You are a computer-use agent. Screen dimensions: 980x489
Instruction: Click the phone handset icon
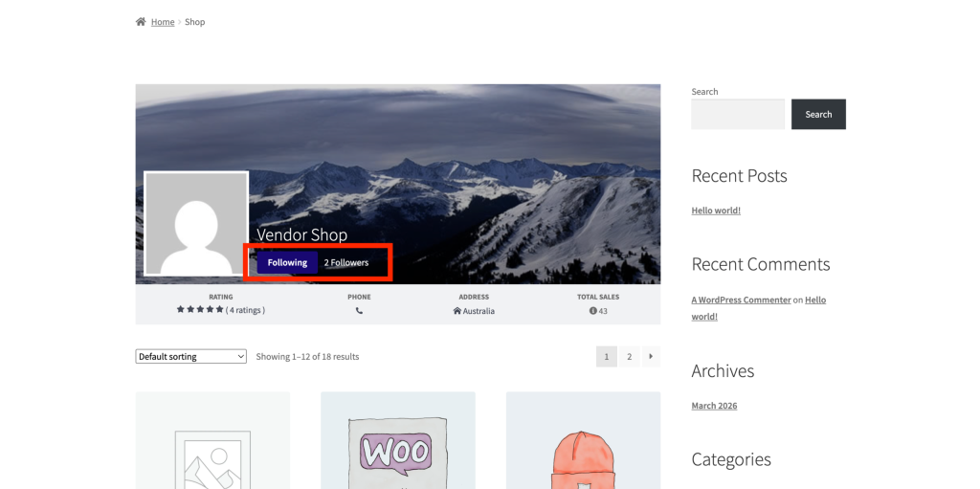tap(359, 310)
